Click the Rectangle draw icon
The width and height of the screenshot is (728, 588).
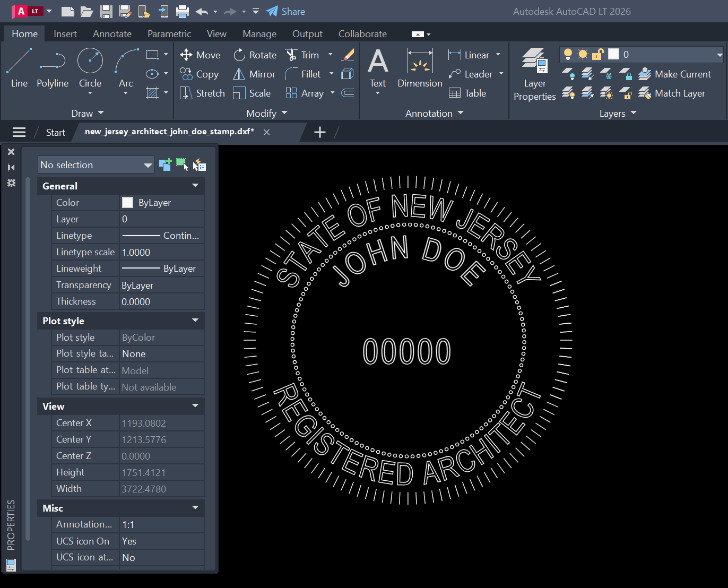(152, 55)
